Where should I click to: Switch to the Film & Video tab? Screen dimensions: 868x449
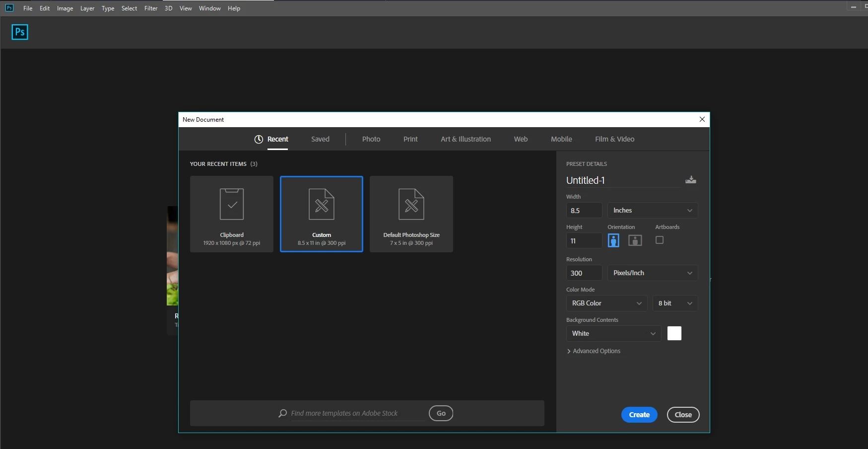click(x=614, y=140)
